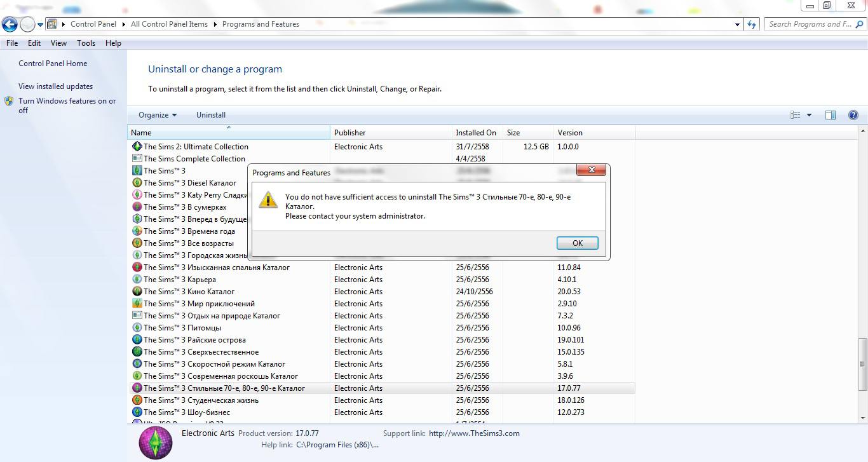Open the View menu
This screenshot has height=462, width=868.
point(58,43)
